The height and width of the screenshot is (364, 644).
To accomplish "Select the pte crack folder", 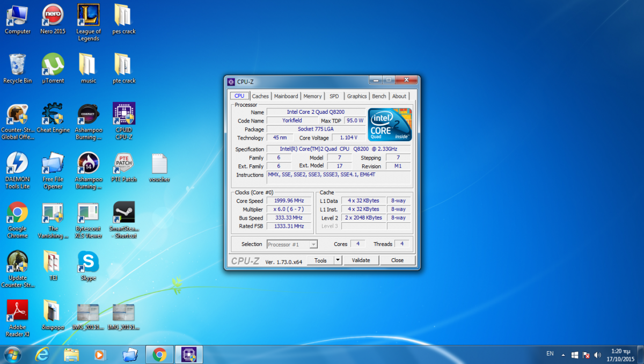I will (124, 69).
